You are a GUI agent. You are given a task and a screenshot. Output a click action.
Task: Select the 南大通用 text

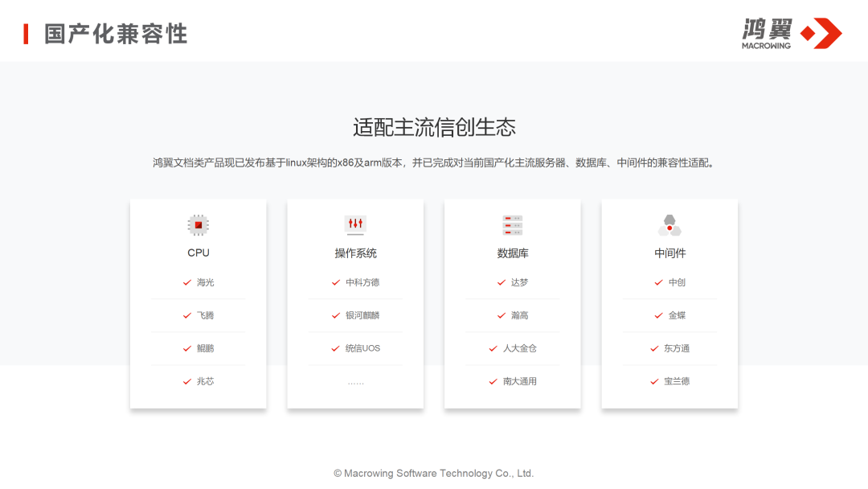pos(520,381)
